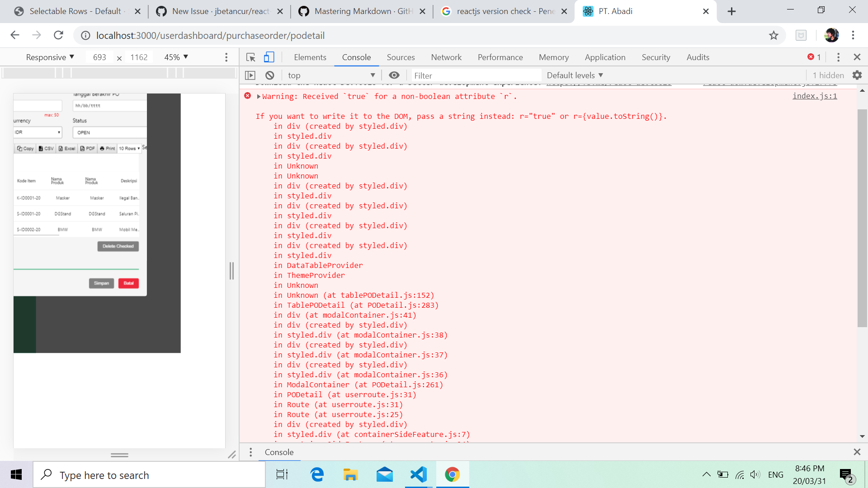The width and height of the screenshot is (868, 488).
Task: Reload the current page
Action: [58, 35]
